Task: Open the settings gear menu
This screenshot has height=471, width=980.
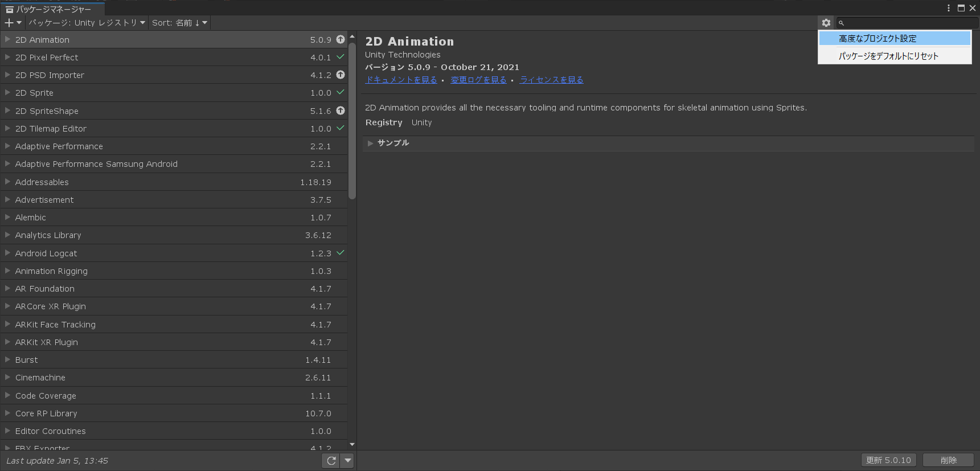Action: (826, 23)
